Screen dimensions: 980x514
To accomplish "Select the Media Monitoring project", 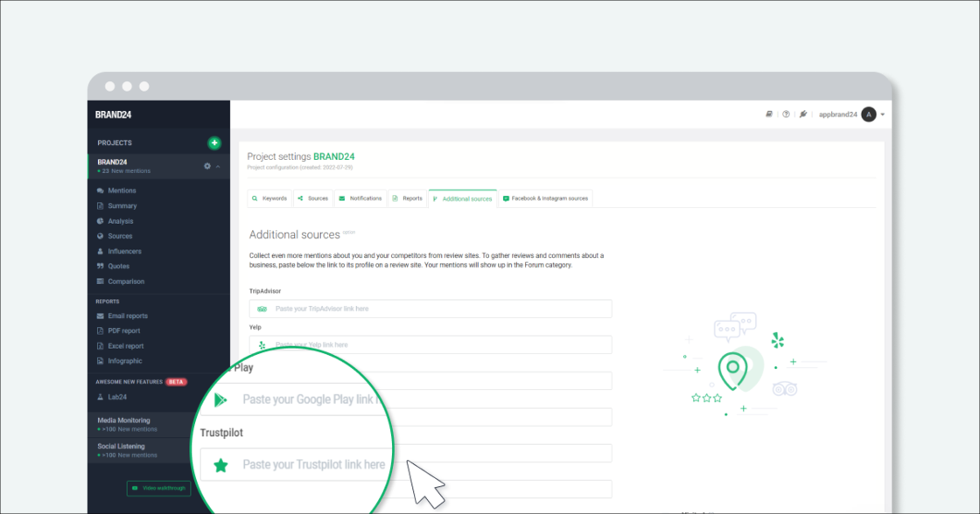I will tap(123, 420).
